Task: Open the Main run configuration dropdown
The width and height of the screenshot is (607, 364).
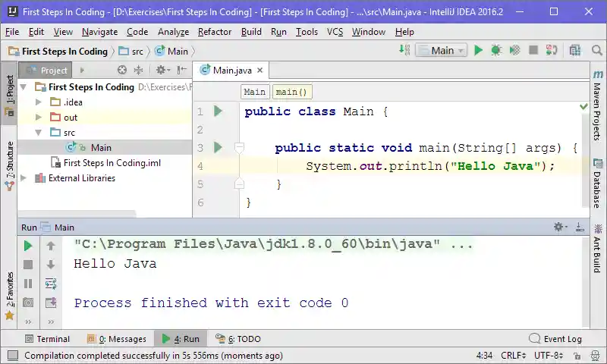Action: click(x=442, y=51)
